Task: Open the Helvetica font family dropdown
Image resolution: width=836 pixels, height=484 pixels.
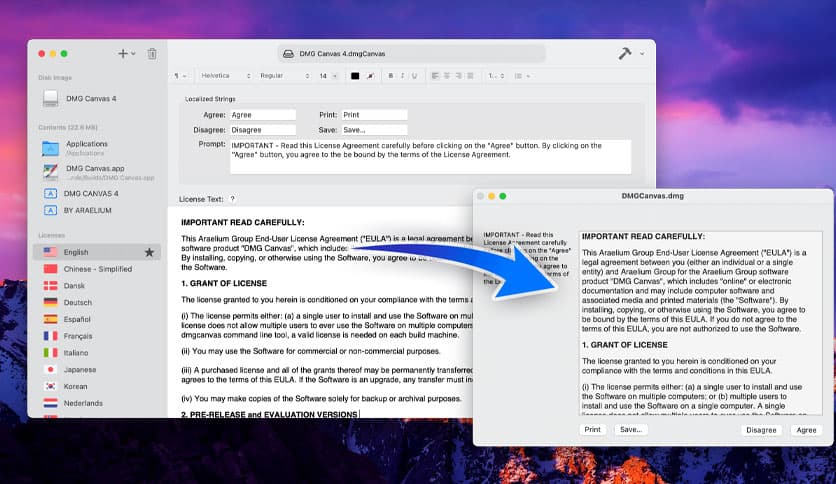Action: coord(225,76)
